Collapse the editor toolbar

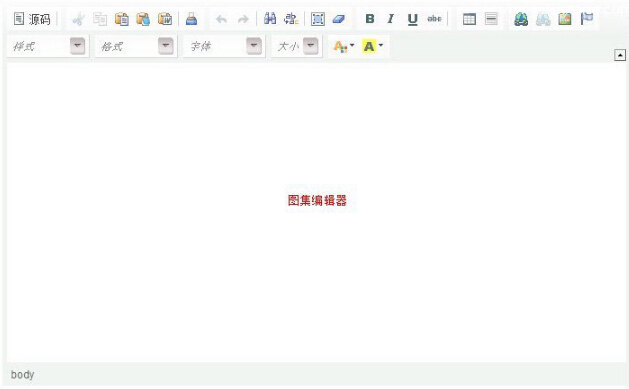pyautogui.click(x=620, y=55)
